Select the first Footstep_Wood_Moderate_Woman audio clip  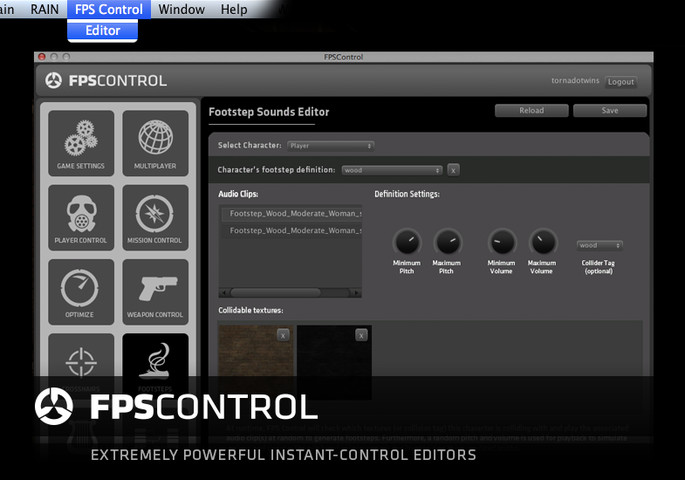(x=291, y=214)
